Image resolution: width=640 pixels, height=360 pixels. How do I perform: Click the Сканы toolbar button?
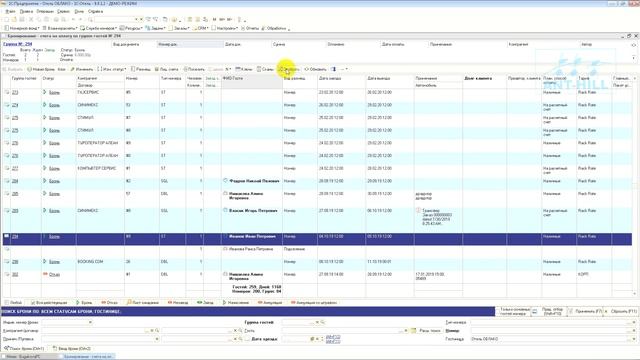265,69
